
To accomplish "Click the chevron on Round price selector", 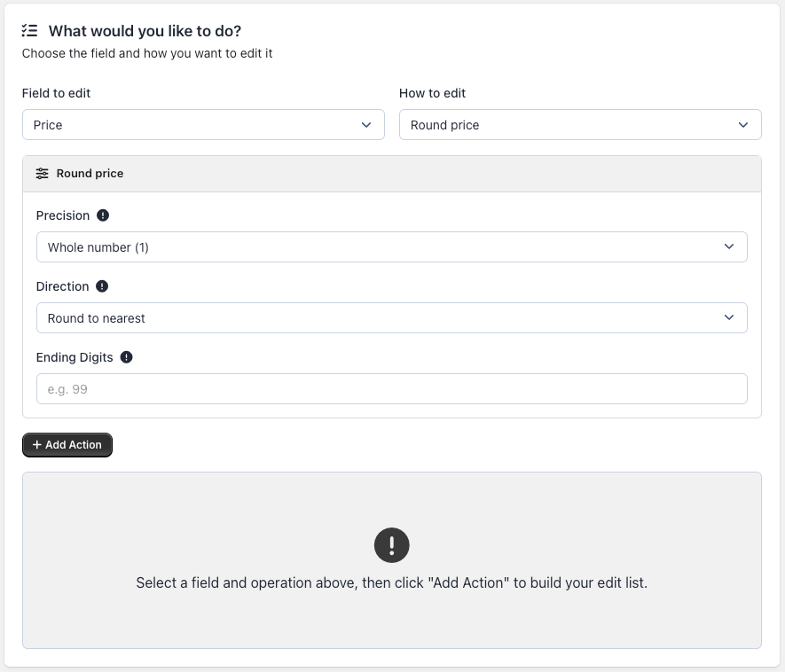I will tap(743, 125).
